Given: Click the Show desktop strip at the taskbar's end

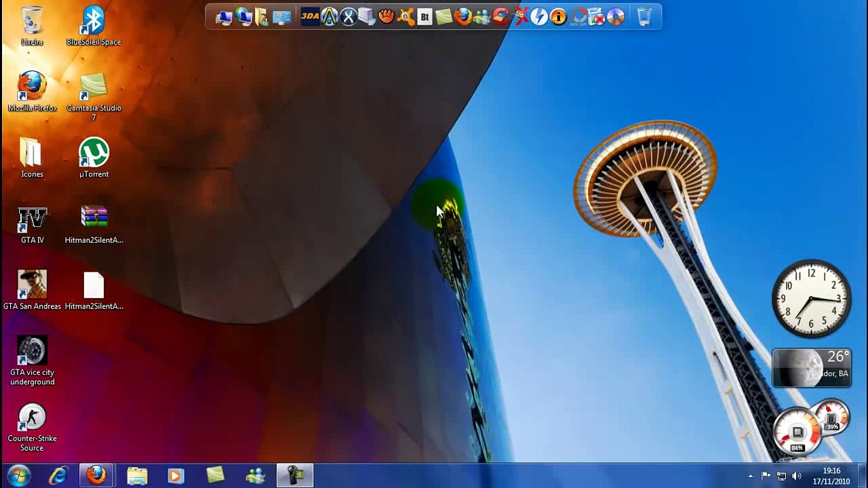Looking at the screenshot, I should tap(863, 476).
